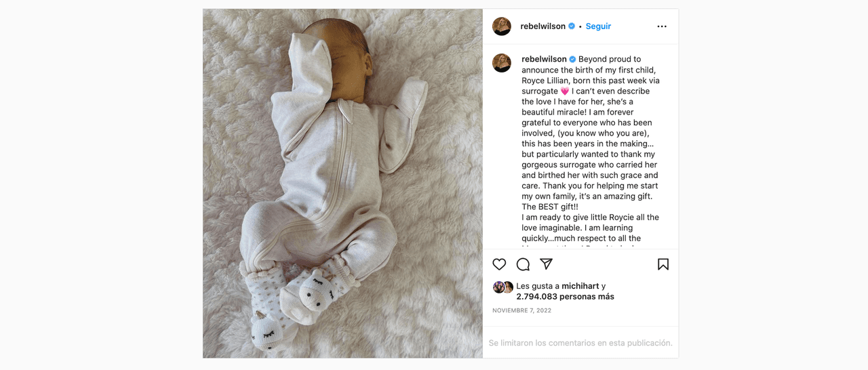Click the baby photo in the post
Screen dimensions: 868x370
(x=342, y=184)
